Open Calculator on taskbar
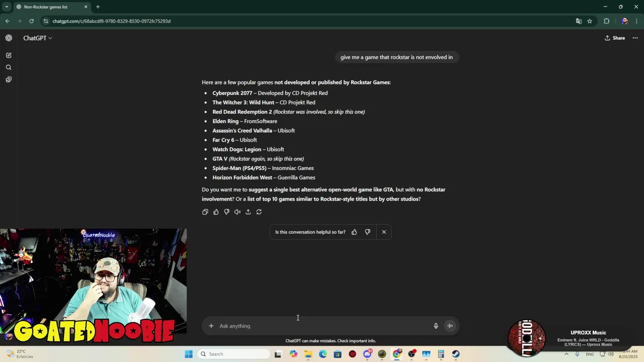This screenshot has width=644, height=362. tap(441, 354)
